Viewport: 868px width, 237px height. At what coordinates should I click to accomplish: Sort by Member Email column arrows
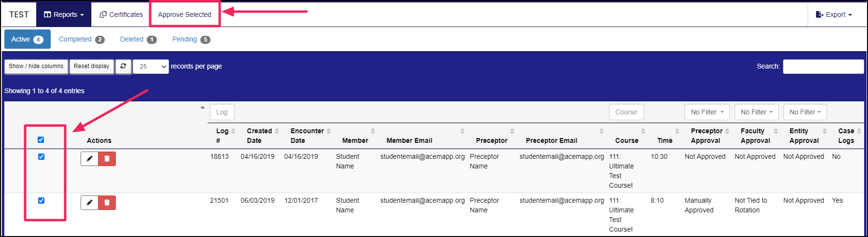(x=462, y=131)
